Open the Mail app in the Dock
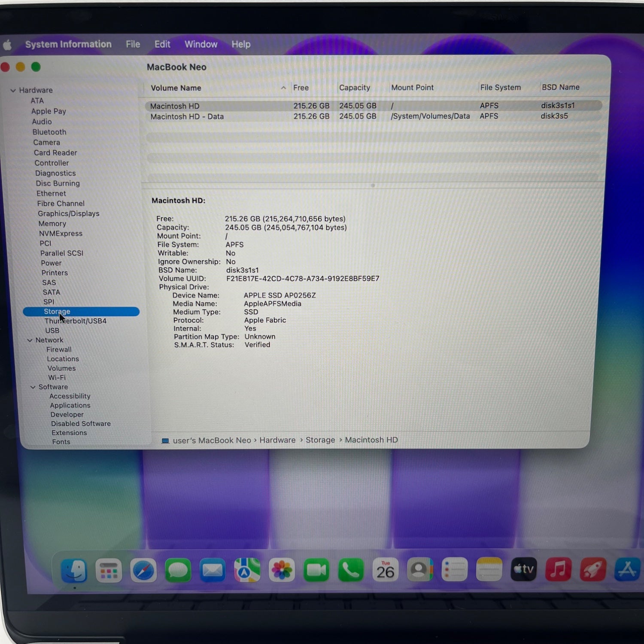644x644 pixels. (x=213, y=571)
